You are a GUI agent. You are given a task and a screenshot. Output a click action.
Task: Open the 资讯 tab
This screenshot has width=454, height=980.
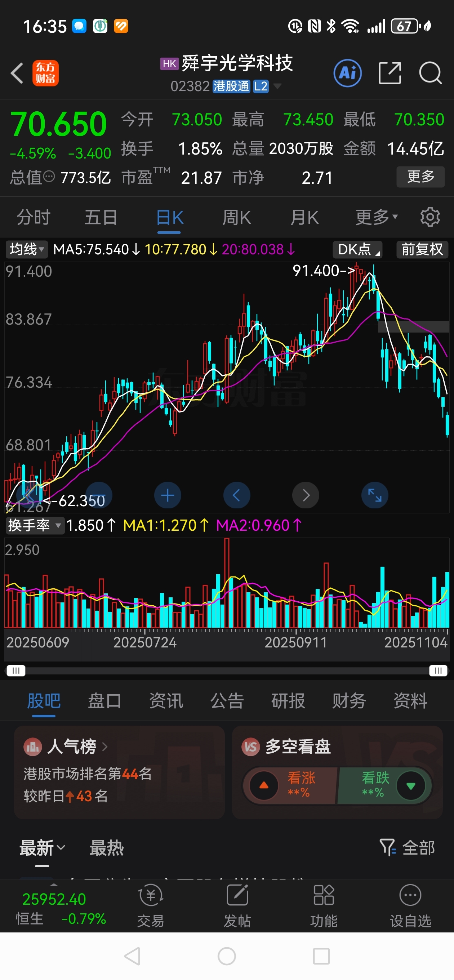[166, 701]
